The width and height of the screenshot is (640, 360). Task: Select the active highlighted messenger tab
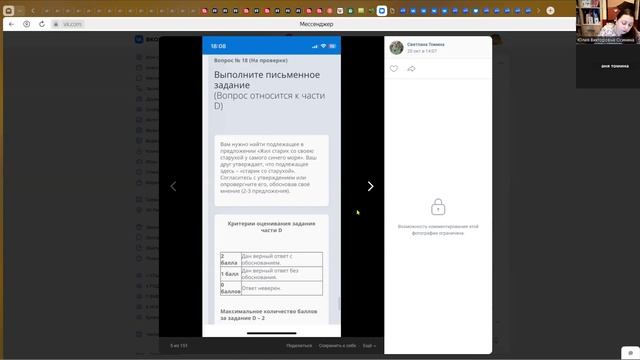[x=381, y=11]
